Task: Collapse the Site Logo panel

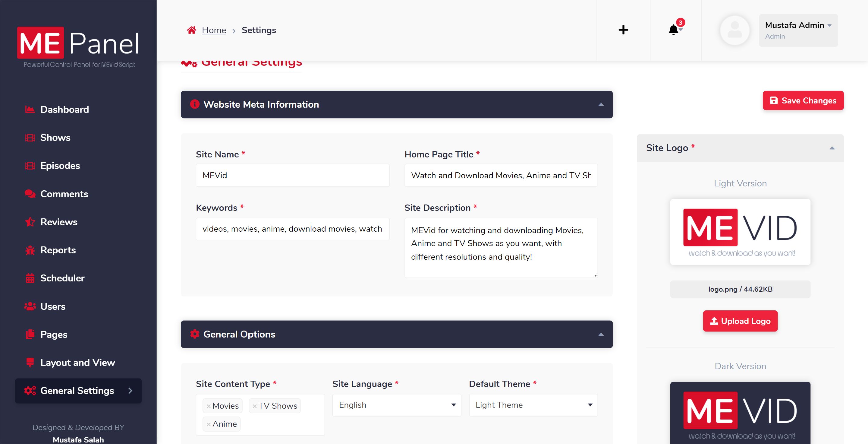Action: (x=832, y=148)
